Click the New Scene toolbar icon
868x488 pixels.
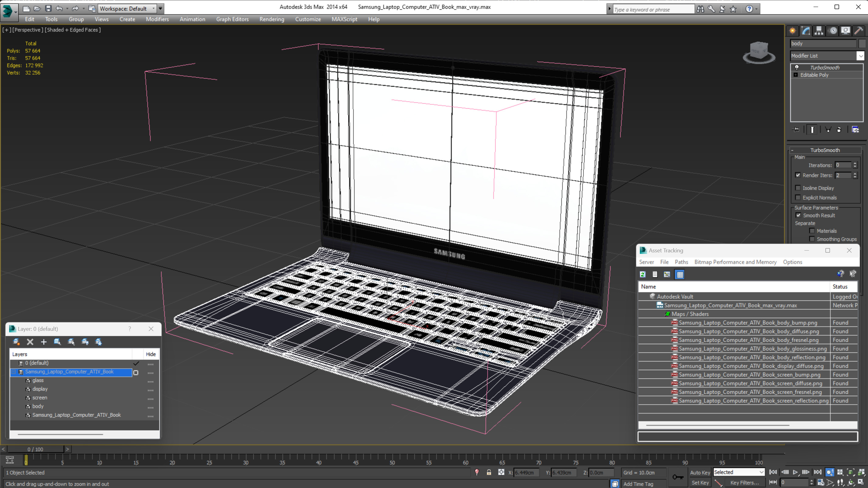coord(26,9)
